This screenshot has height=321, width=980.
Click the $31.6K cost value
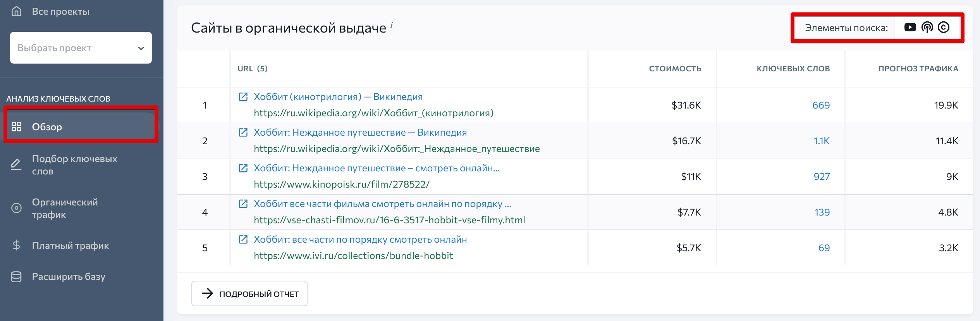coord(686,105)
